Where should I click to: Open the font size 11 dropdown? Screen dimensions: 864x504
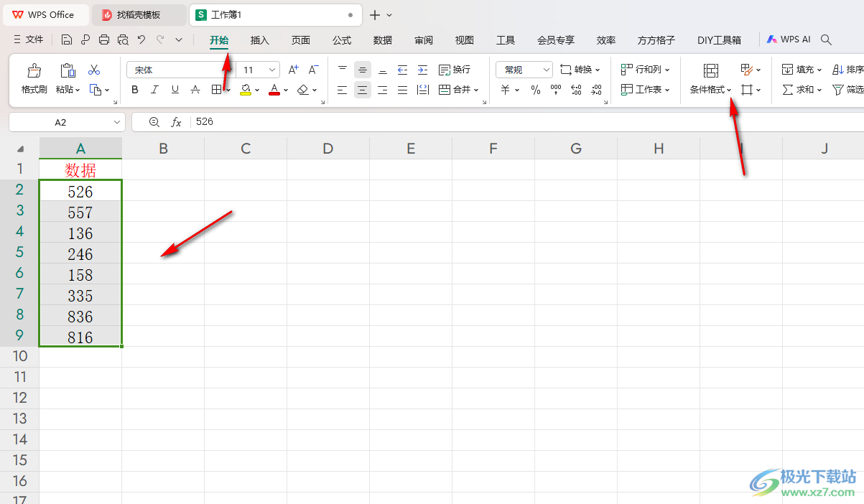(272, 70)
